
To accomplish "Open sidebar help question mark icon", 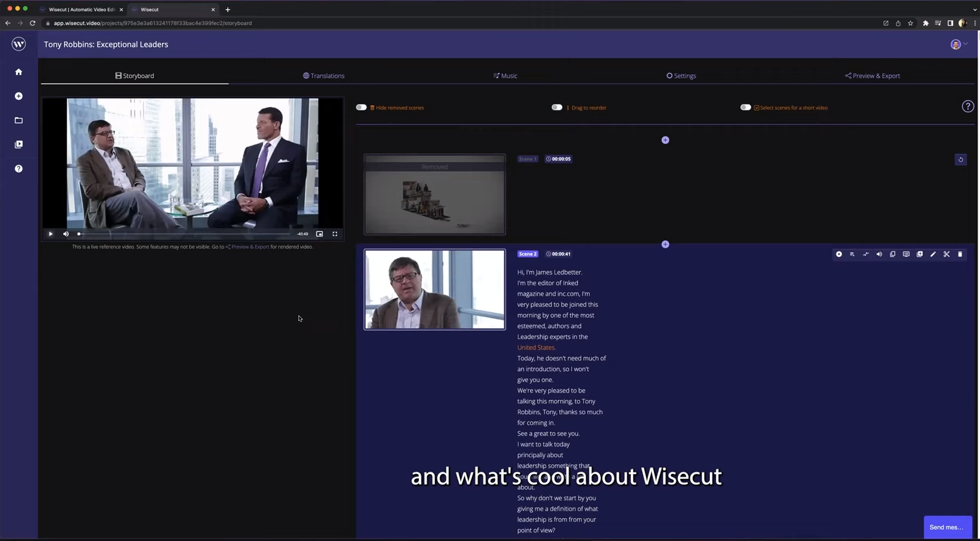I will pyautogui.click(x=18, y=169).
